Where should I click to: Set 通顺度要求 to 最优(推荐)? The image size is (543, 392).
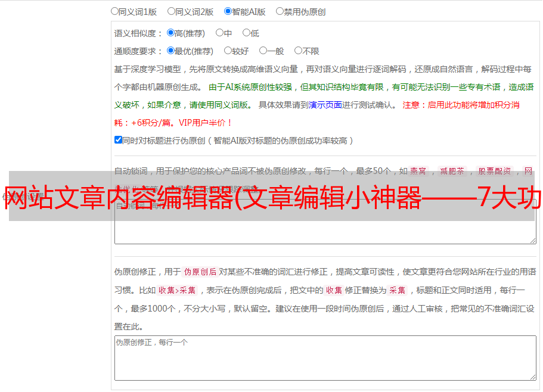[x=170, y=51]
